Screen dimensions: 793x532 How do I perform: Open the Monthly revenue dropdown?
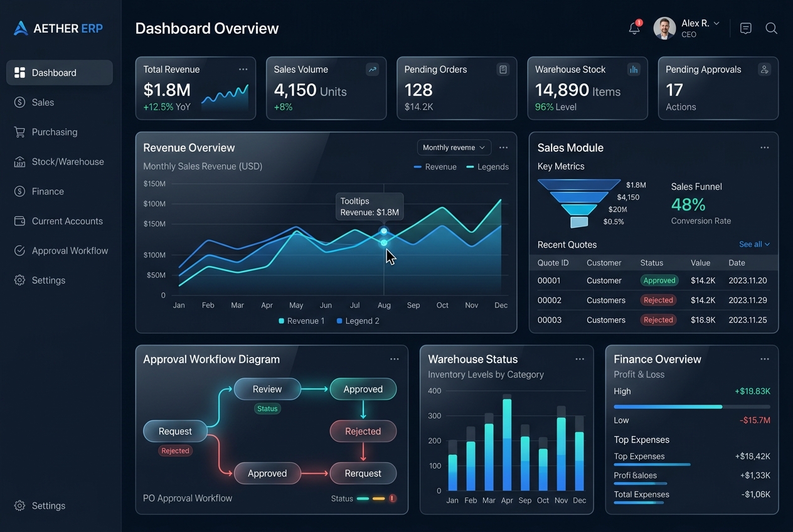click(x=454, y=147)
